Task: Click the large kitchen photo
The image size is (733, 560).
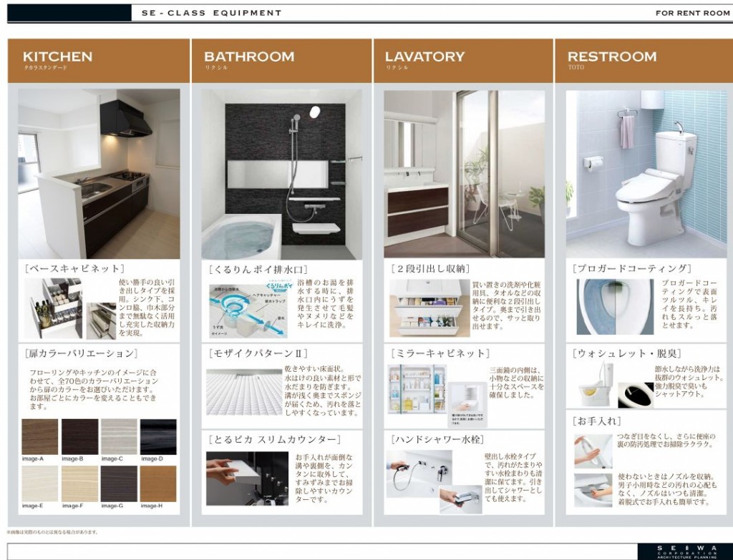Action: 99,174
